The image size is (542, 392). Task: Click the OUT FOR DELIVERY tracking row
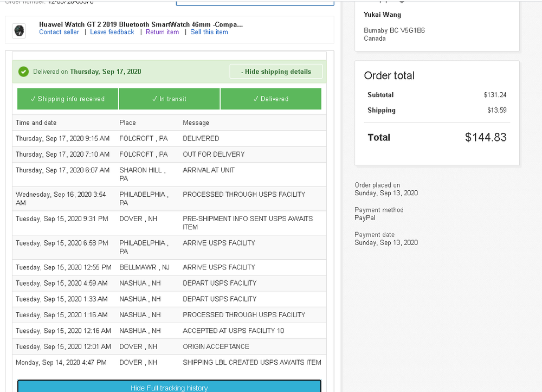[169, 155]
